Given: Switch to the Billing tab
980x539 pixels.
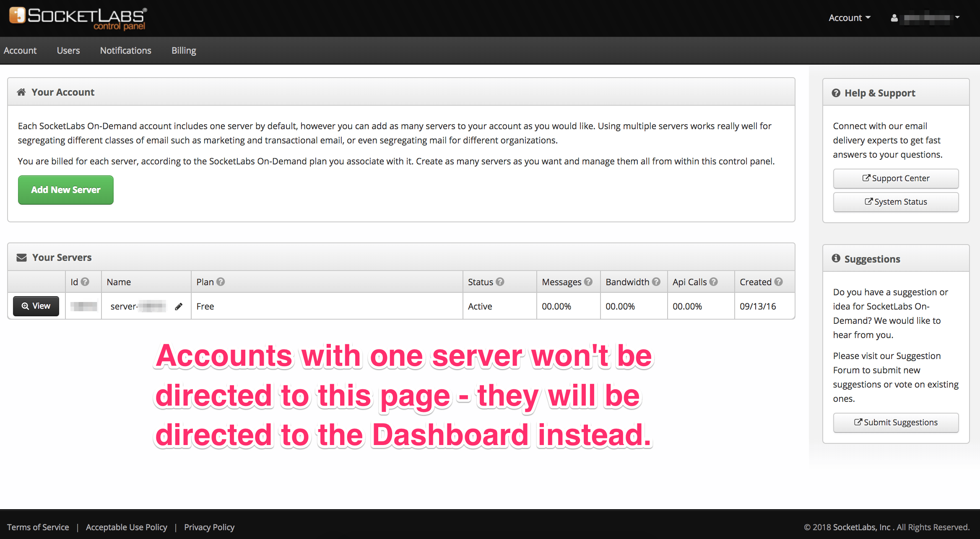Looking at the screenshot, I should [x=184, y=50].
